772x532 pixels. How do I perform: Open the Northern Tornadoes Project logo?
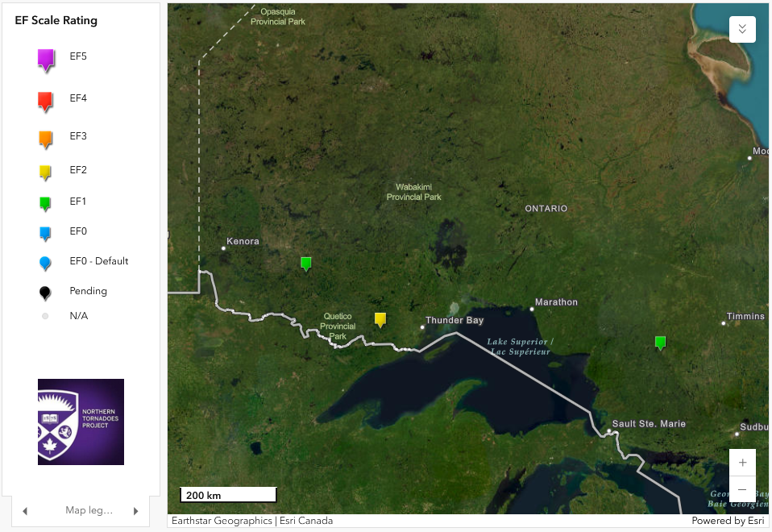[x=81, y=422]
